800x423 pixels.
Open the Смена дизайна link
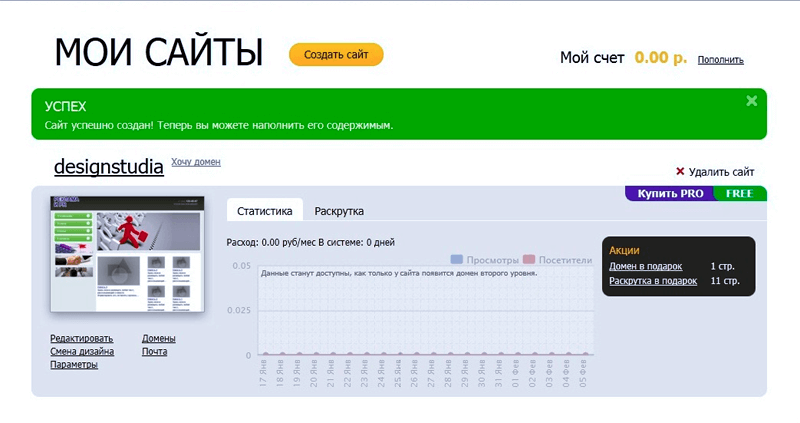click(x=82, y=351)
